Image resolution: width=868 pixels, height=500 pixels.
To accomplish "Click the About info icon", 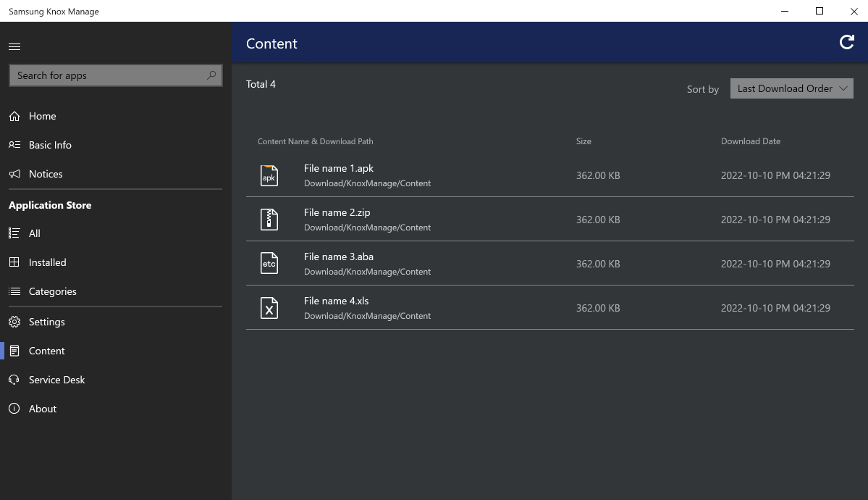I will tap(14, 409).
